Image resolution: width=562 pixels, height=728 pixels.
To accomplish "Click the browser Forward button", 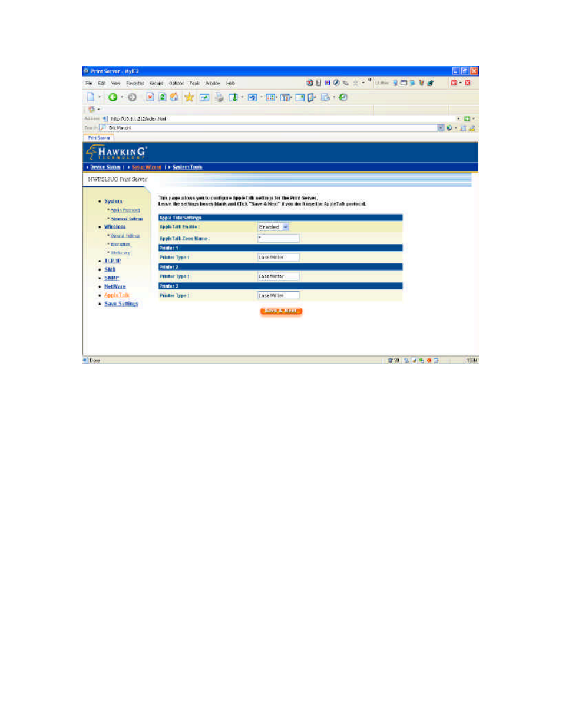I will pos(132,97).
